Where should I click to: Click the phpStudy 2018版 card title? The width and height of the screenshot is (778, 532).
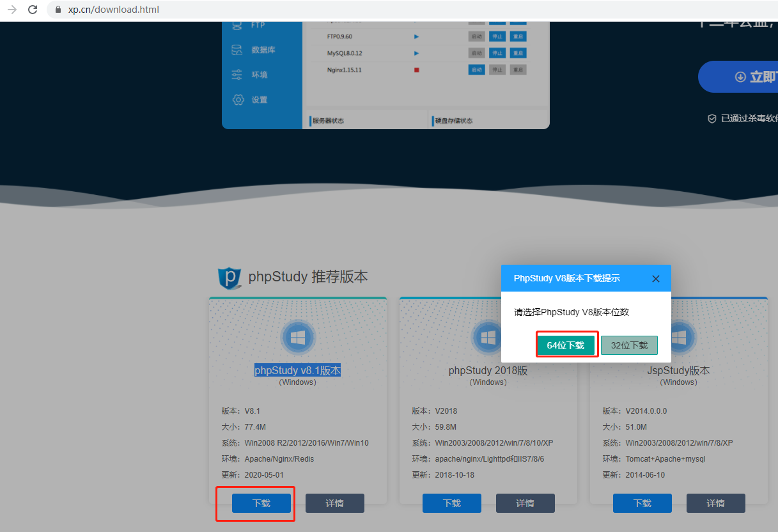click(x=488, y=371)
